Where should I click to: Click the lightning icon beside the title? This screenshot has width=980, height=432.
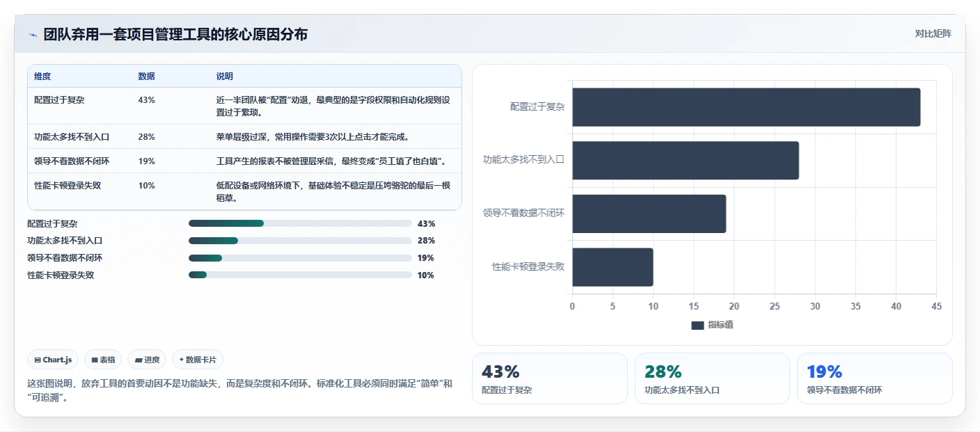coord(33,35)
